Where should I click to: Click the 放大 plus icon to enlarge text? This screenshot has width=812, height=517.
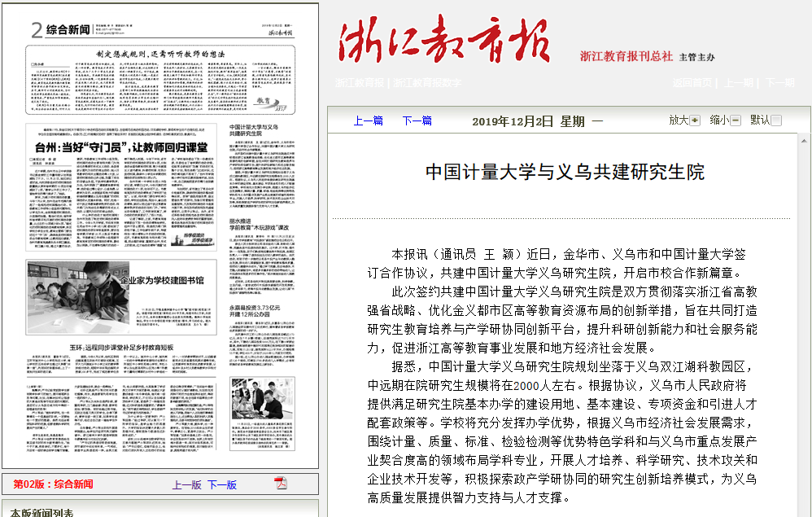[694, 120]
